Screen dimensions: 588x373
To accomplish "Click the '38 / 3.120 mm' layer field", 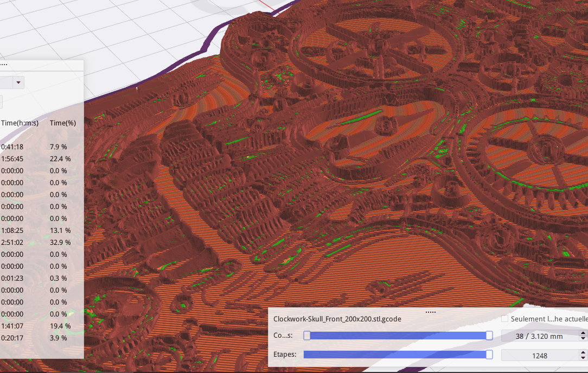I will click(x=540, y=336).
